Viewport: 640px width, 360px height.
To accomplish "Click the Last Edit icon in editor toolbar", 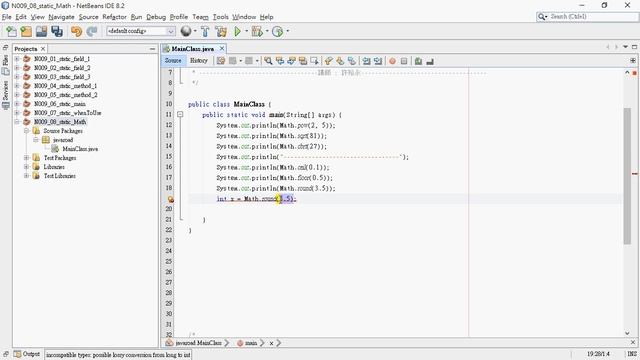I will 221,61.
